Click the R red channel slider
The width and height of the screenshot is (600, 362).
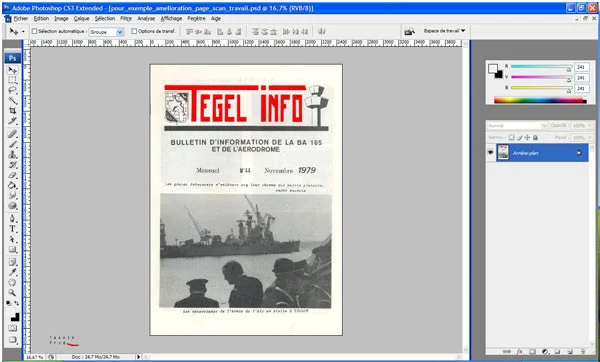[x=541, y=67]
